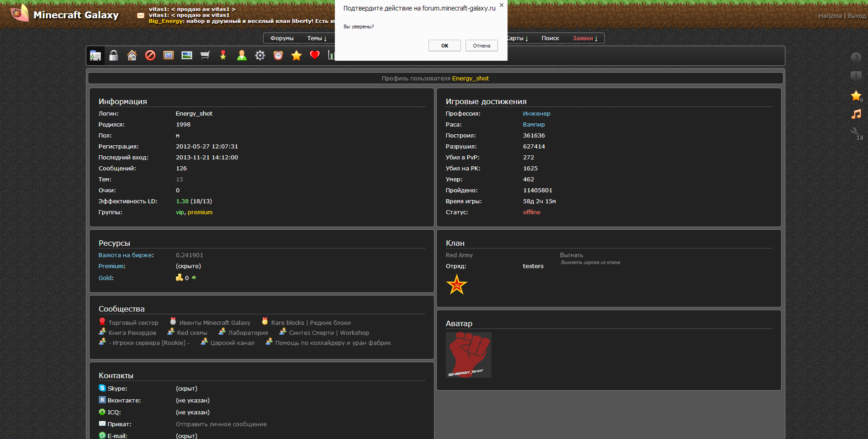Click the red prohibition sign icon
Image resolution: width=868 pixels, height=439 pixels.
point(150,56)
